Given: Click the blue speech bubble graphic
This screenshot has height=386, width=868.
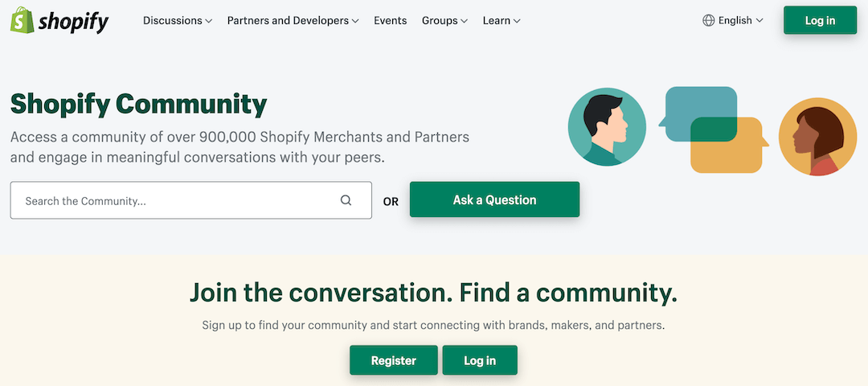Looking at the screenshot, I should [698, 113].
